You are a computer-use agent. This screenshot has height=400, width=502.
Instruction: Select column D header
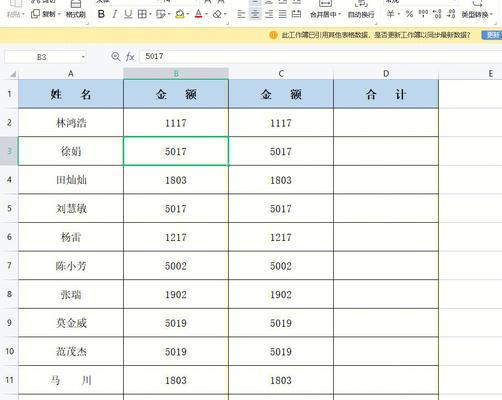point(386,74)
